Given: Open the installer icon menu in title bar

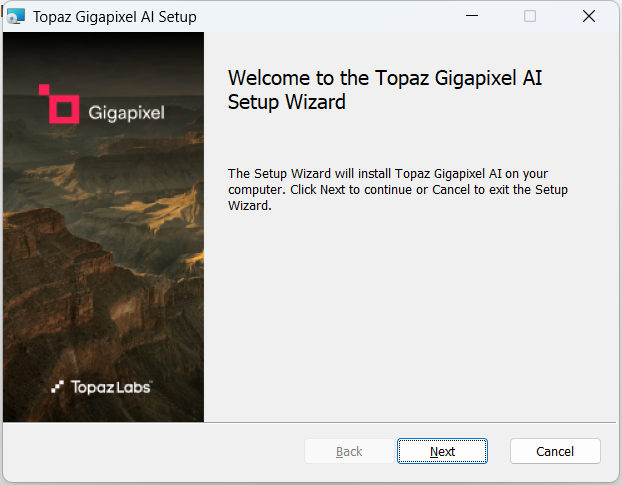Looking at the screenshot, I should 16,17.
